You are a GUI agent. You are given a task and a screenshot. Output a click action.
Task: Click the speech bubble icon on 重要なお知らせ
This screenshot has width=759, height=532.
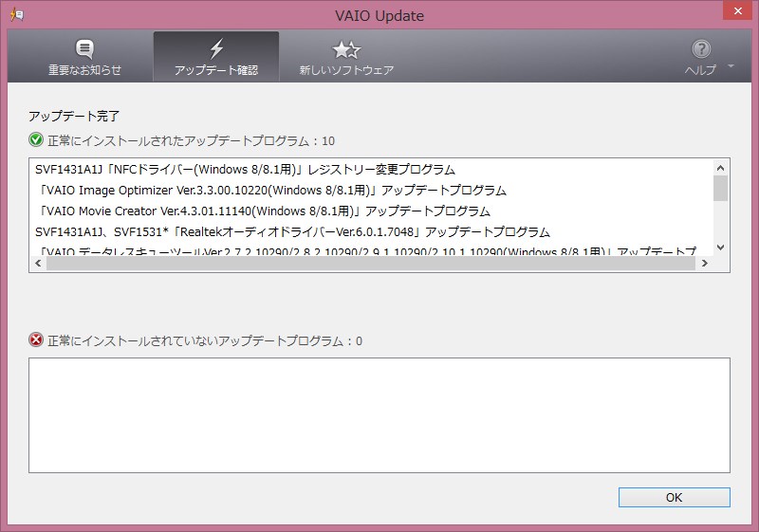click(84, 49)
